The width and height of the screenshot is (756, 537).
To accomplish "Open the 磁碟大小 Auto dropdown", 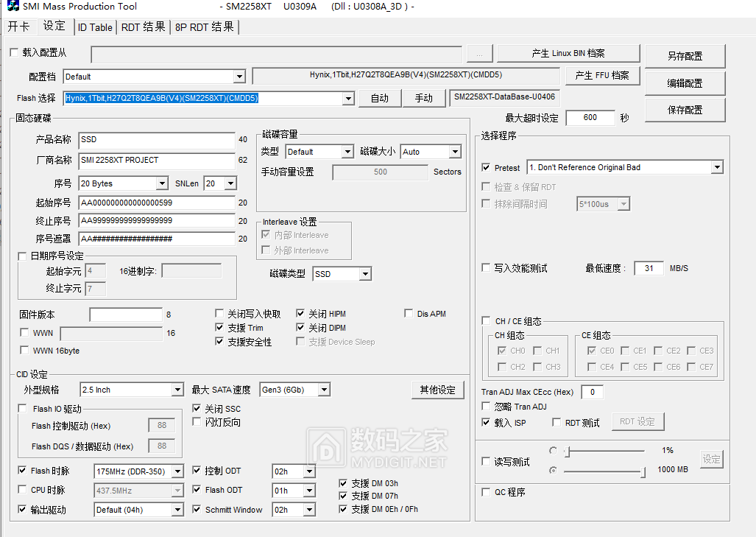I will coord(455,152).
